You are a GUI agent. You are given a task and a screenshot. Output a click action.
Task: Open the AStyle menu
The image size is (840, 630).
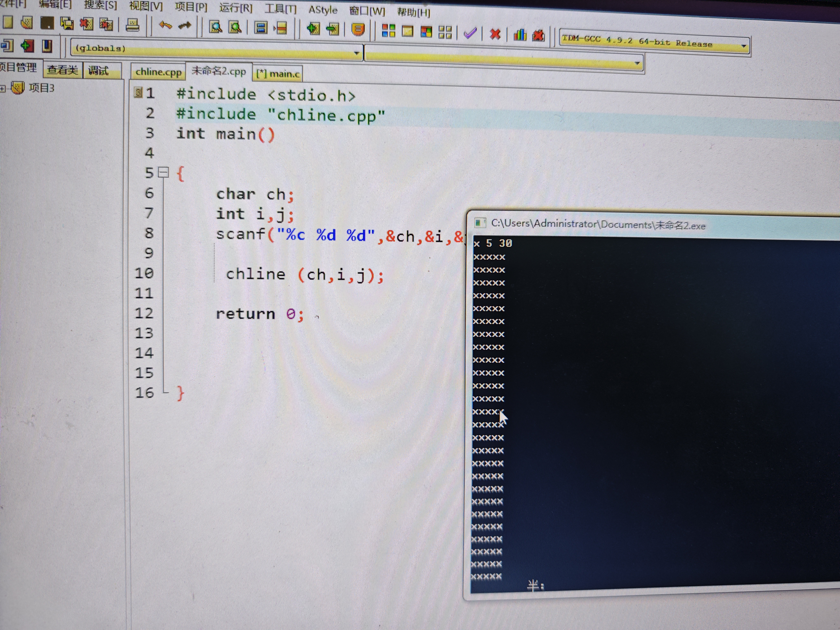(323, 10)
